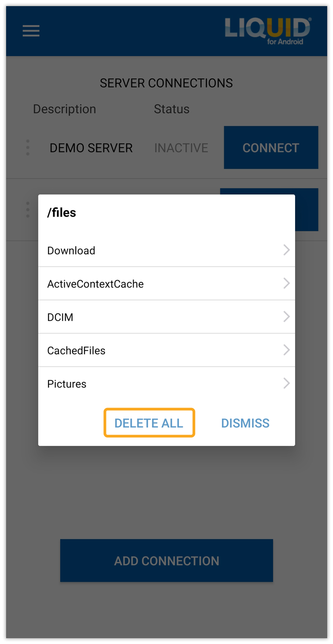Expand the ActiveContextCache folder chevron

pyautogui.click(x=286, y=283)
